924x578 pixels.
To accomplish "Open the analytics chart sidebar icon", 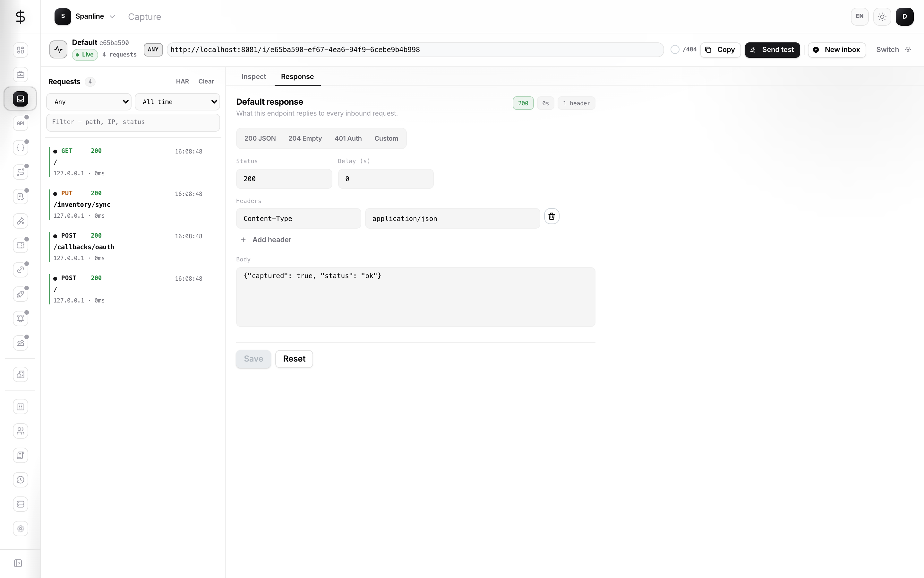I will click(20, 343).
